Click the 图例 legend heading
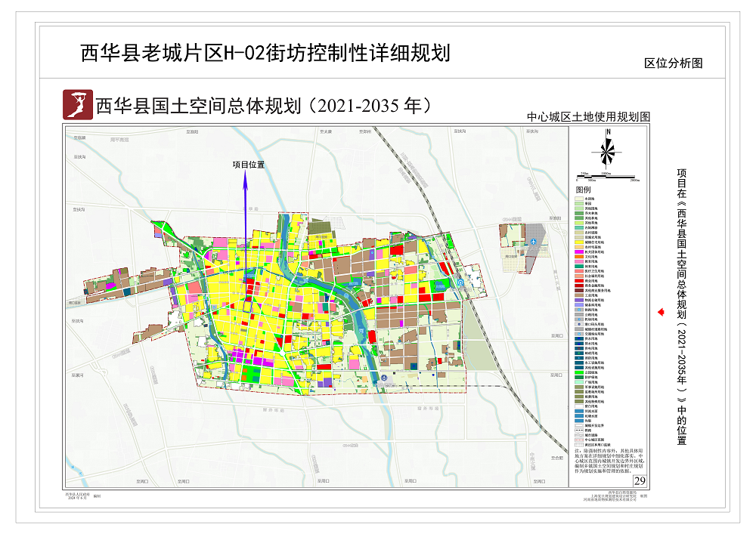This screenshot has width=756, height=534. pyautogui.click(x=584, y=190)
